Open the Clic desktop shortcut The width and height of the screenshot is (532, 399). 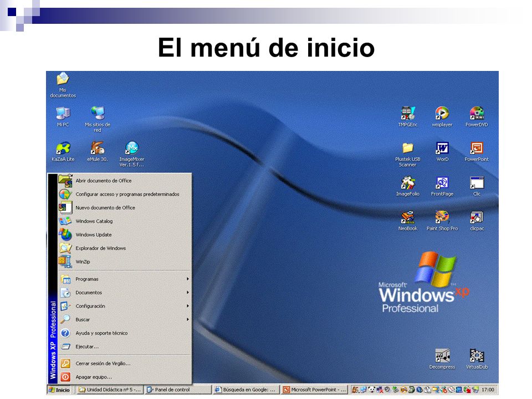477,186
